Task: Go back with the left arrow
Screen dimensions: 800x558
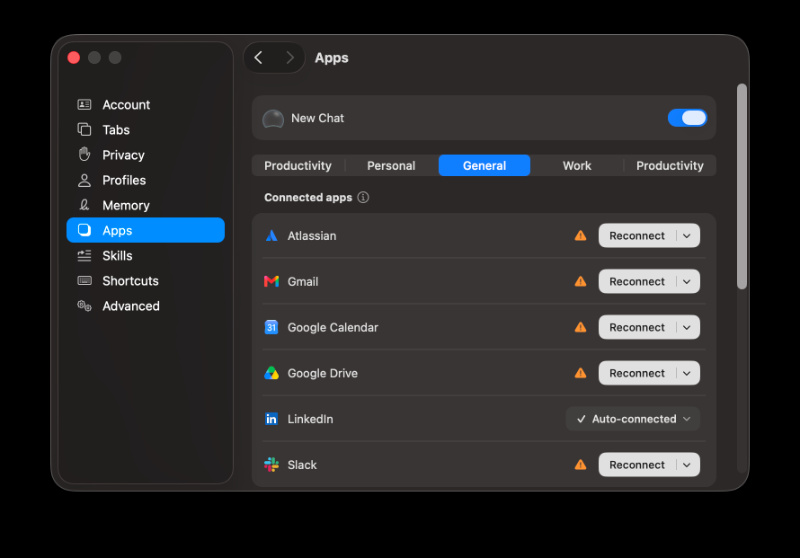Action: pyautogui.click(x=259, y=58)
